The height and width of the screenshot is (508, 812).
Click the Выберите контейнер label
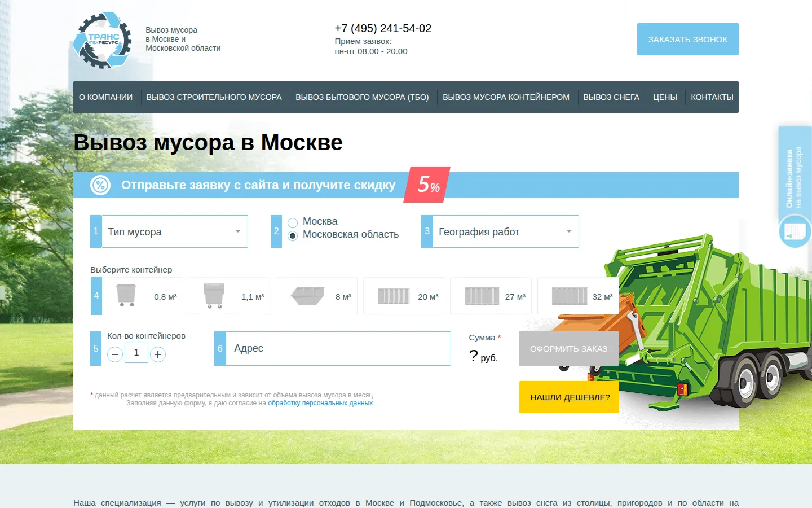coord(131,270)
